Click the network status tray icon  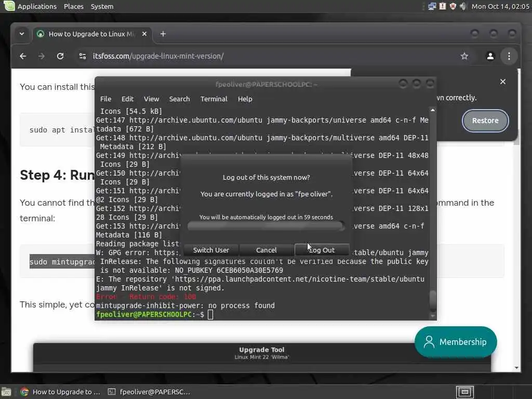tap(432, 6)
